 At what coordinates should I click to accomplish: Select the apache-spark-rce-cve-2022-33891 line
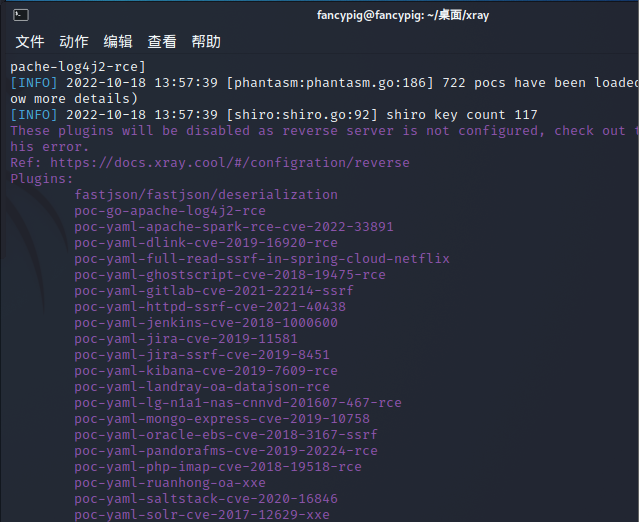234,227
